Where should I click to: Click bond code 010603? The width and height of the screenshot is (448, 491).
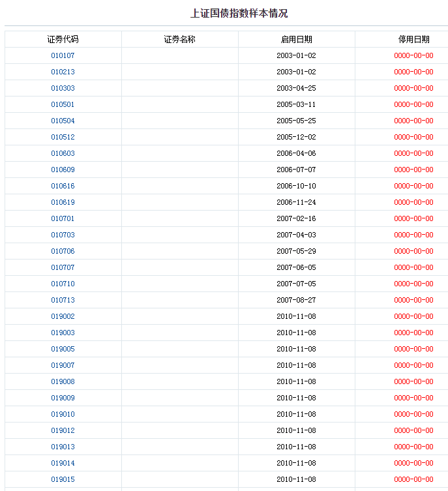tap(63, 153)
